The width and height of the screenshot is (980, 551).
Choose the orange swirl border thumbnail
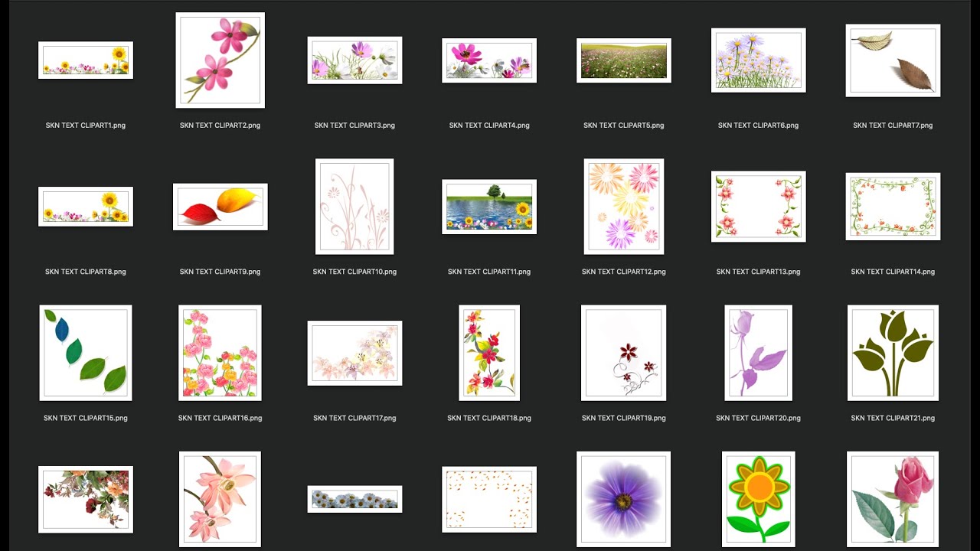[x=489, y=500]
